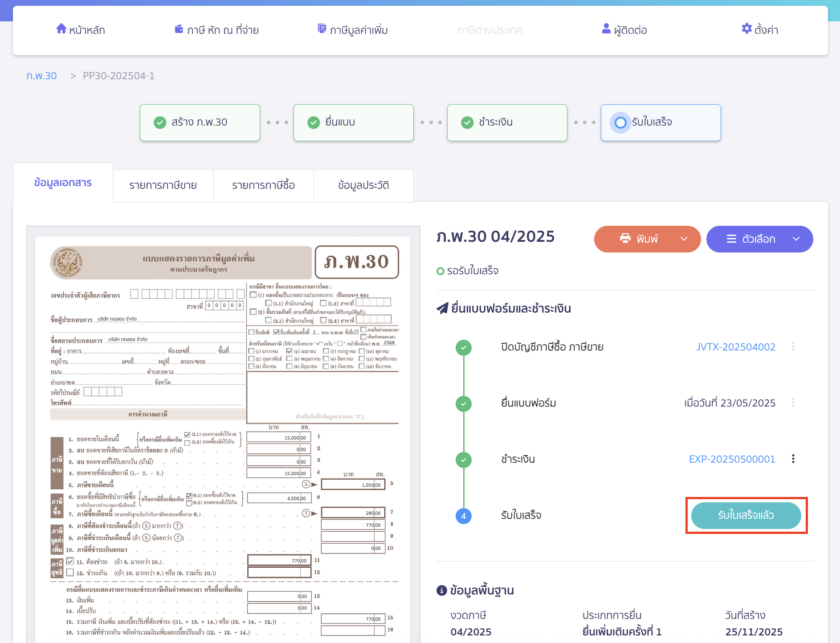This screenshot has height=643, width=840.
Task: Click three-dot menu beside ยื่นแบบฟอร์ม date
Action: click(x=793, y=403)
